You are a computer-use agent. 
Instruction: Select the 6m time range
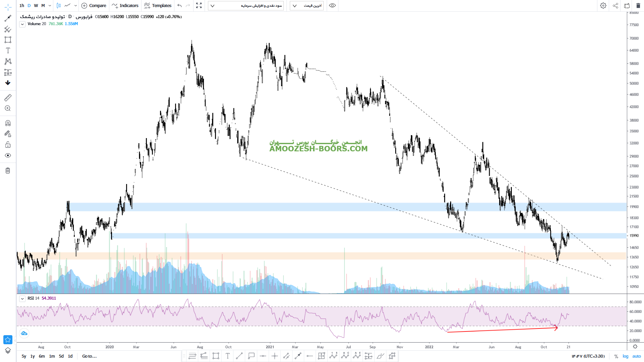point(42,356)
